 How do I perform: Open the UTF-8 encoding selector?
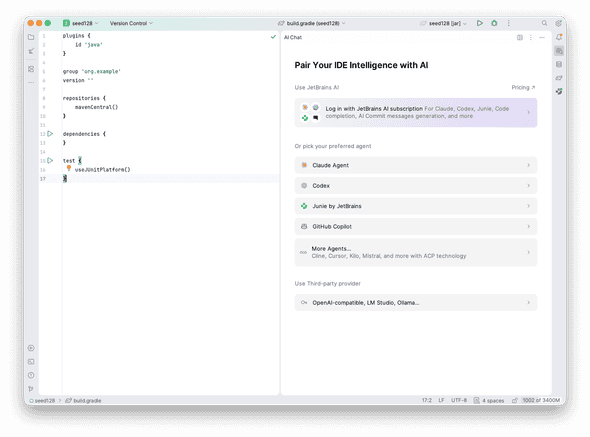(459, 400)
